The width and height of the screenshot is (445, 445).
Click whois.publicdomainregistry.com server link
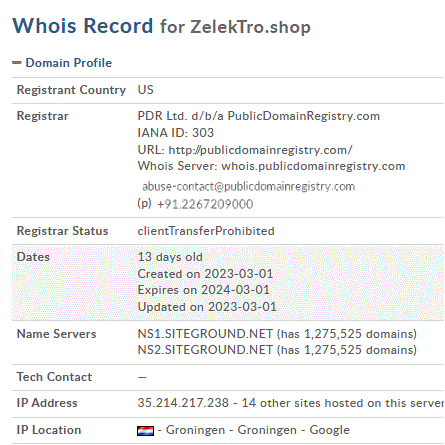click(x=313, y=166)
